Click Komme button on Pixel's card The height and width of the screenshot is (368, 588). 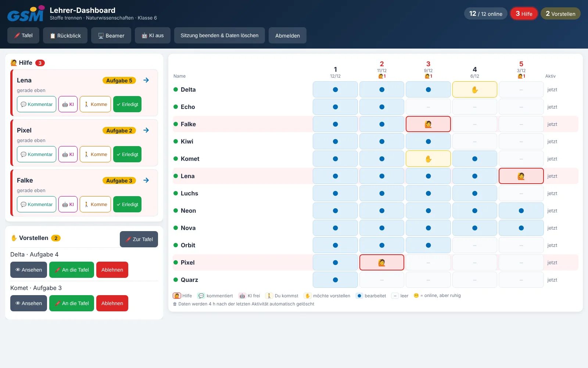pyautogui.click(x=96, y=154)
